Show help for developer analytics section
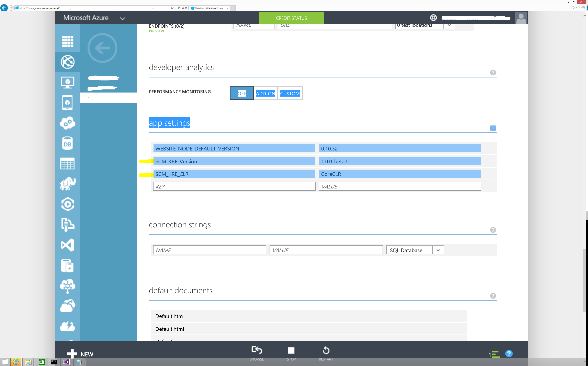This screenshot has width=588, height=366. point(493,73)
